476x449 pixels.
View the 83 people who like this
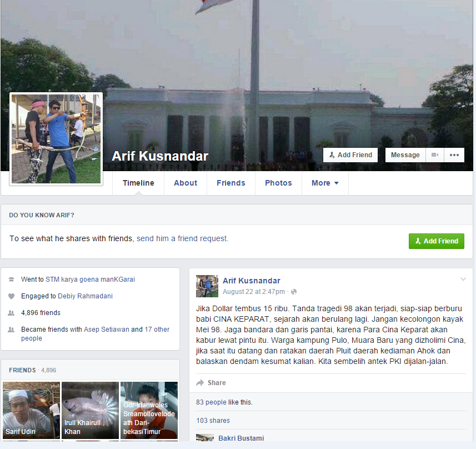point(211,402)
